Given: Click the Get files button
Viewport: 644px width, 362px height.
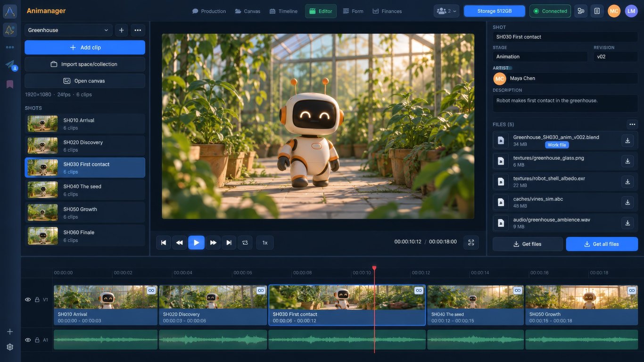Looking at the screenshot, I should (x=528, y=244).
